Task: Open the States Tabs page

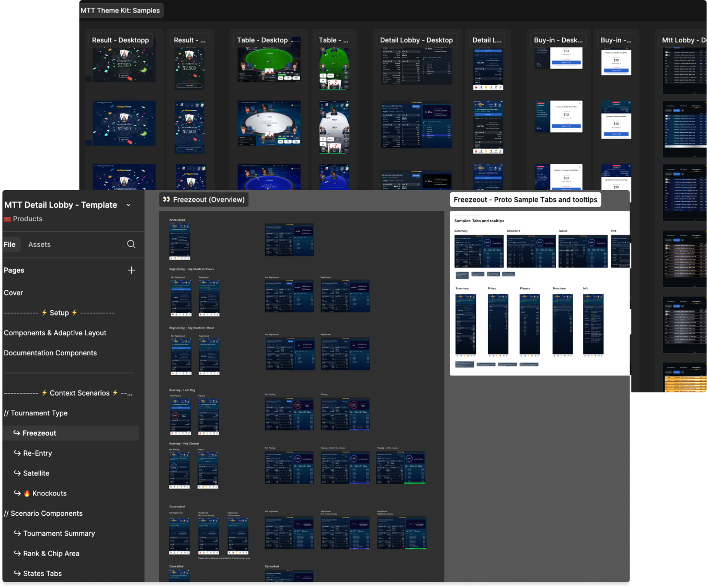Action: [x=42, y=573]
